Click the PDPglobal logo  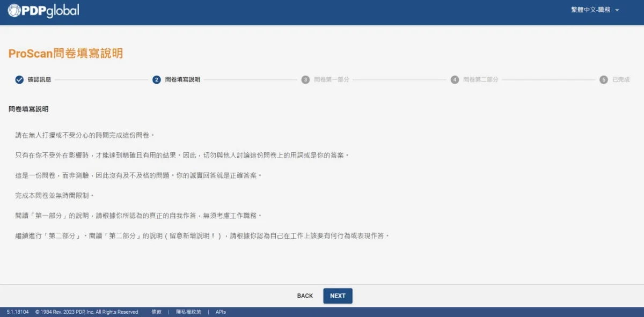[x=43, y=10]
